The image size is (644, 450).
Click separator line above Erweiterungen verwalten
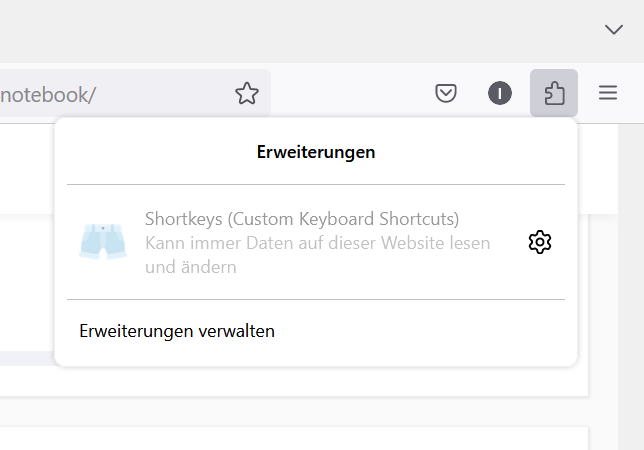pyautogui.click(x=316, y=299)
